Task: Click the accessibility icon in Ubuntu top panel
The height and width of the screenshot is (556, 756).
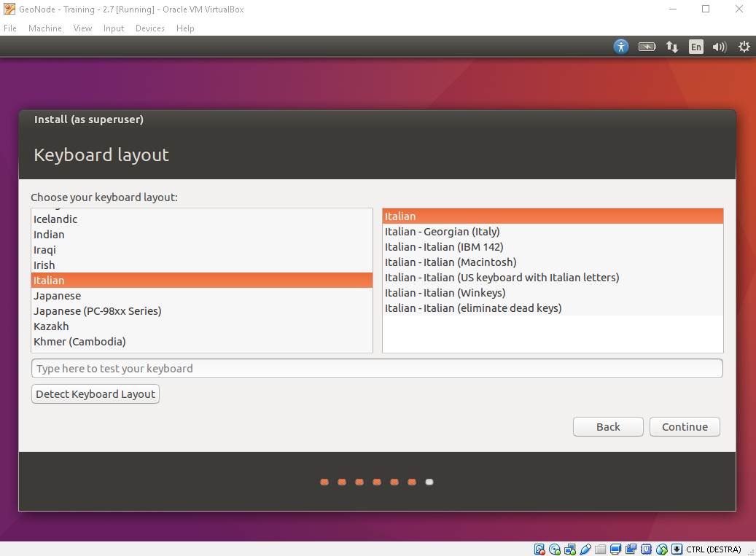Action: (x=621, y=47)
